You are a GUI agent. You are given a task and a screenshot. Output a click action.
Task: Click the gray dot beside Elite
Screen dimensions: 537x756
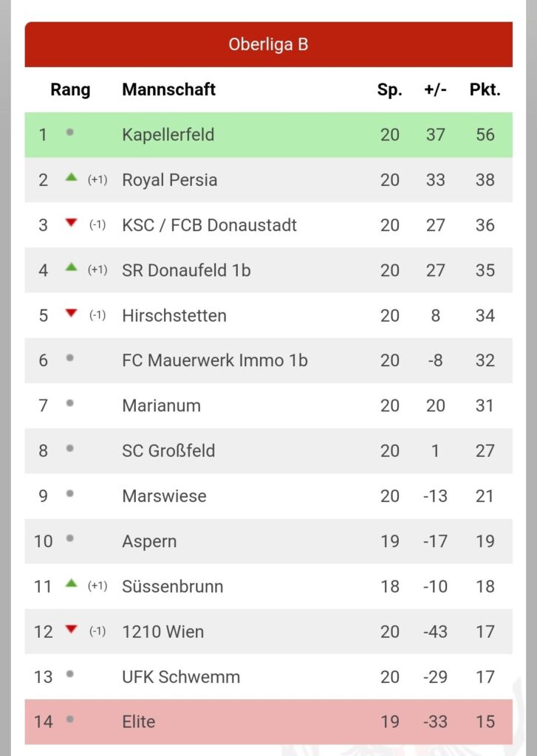tap(70, 719)
